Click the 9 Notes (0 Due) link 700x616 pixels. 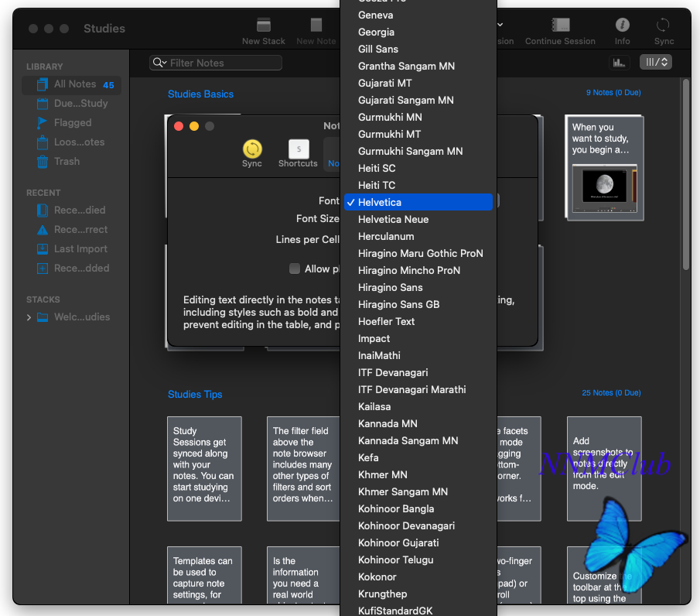point(613,92)
